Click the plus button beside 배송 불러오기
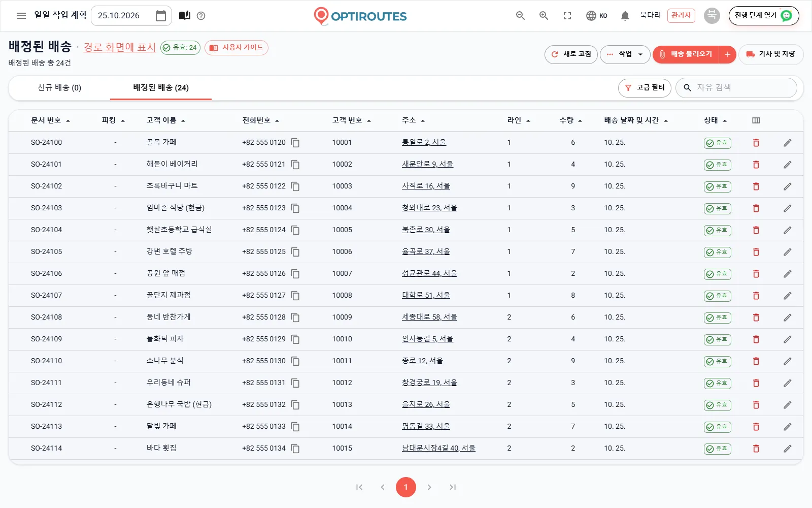Screen dimensions: 812x508 coord(727,54)
